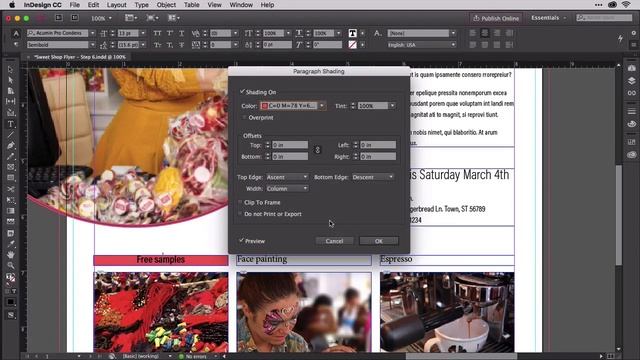This screenshot has width=640, height=360.
Task: Select the Sweet Shop Flyer document tab
Action: (80, 57)
